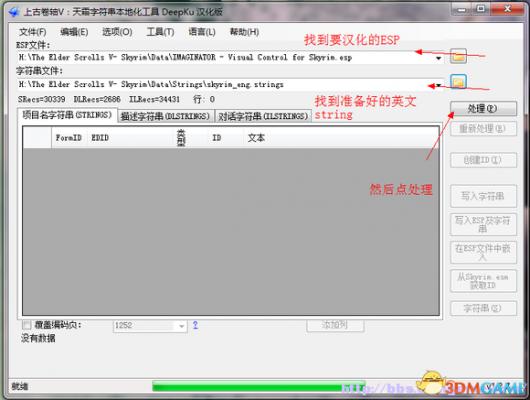Open the 工具(T) menu
The width and height of the screenshot is (530, 400).
pos(160,32)
